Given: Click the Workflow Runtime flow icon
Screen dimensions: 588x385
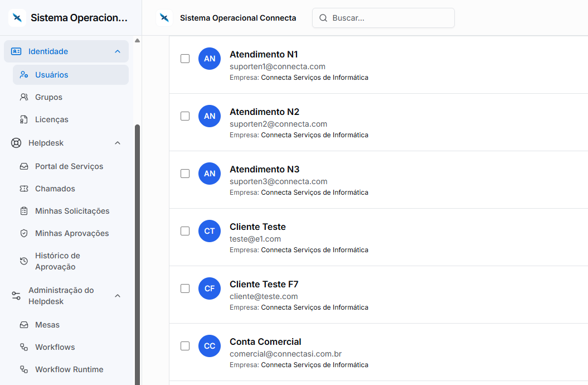Looking at the screenshot, I should tap(24, 369).
